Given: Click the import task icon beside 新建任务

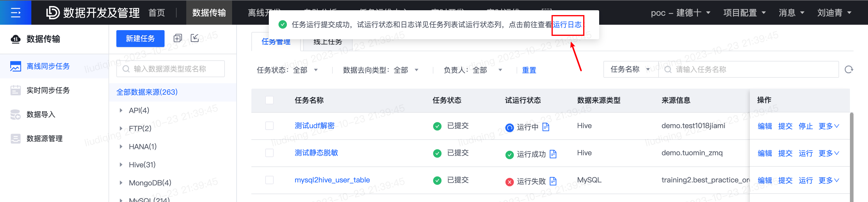Looking at the screenshot, I should pos(195,38).
